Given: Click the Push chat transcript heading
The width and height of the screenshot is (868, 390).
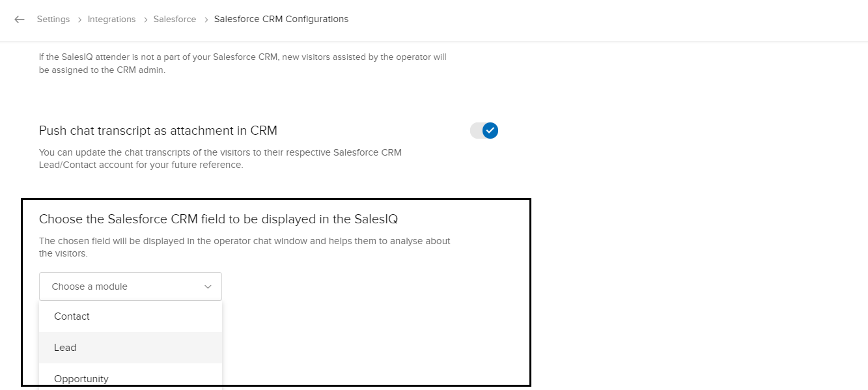Looking at the screenshot, I should 158,131.
